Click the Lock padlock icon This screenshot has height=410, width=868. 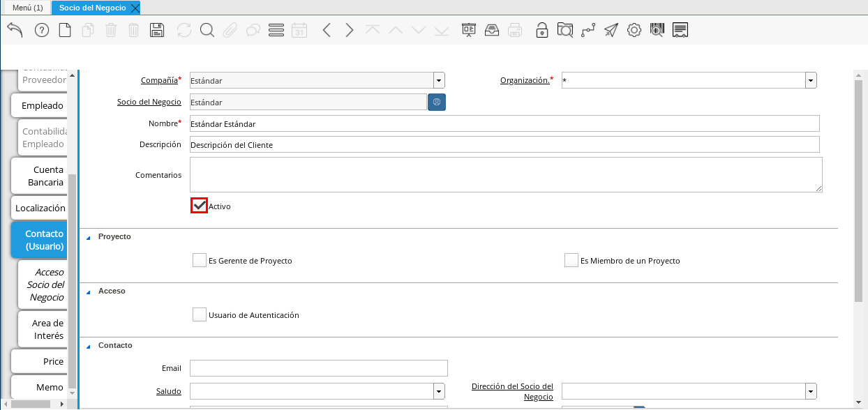click(x=542, y=30)
